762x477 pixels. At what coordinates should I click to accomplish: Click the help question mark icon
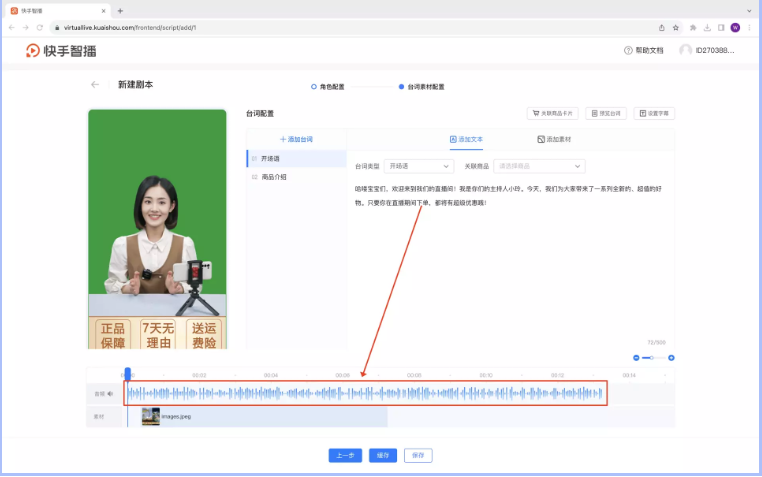pyautogui.click(x=628, y=51)
